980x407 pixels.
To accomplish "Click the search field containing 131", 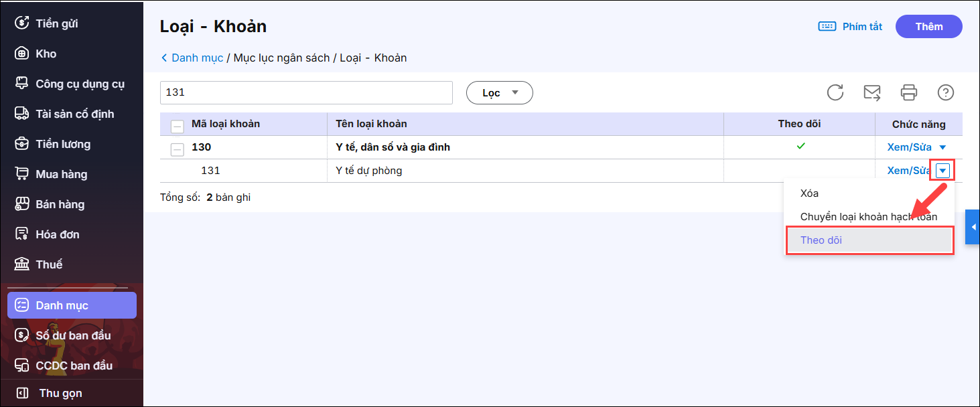I will [306, 93].
